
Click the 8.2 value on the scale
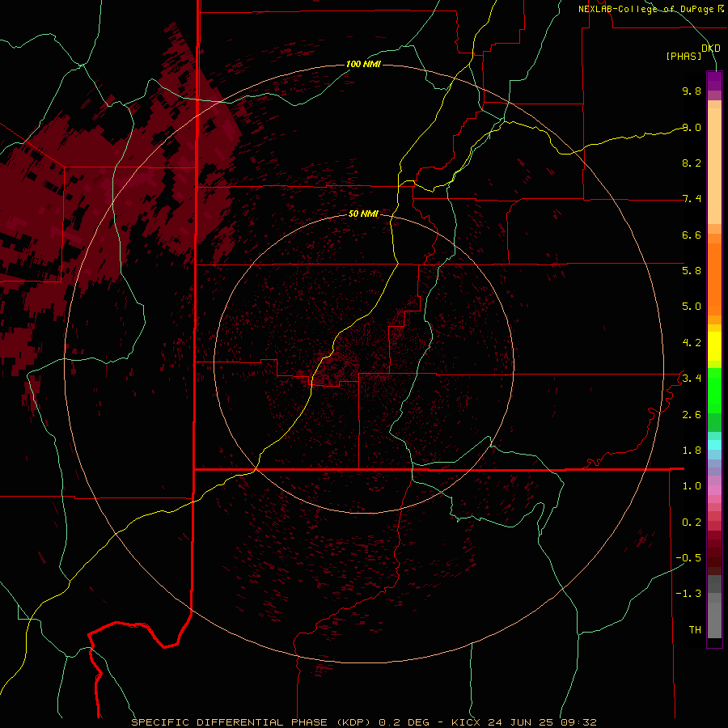coord(692,163)
